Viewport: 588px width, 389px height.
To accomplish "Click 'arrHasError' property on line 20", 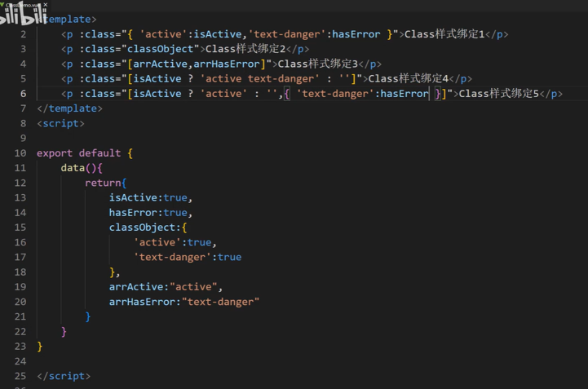I will pyautogui.click(x=142, y=302).
